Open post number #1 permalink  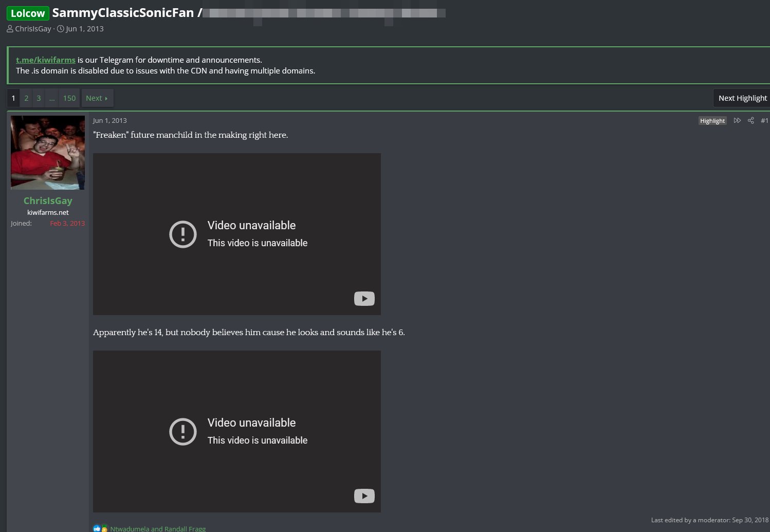click(x=764, y=120)
